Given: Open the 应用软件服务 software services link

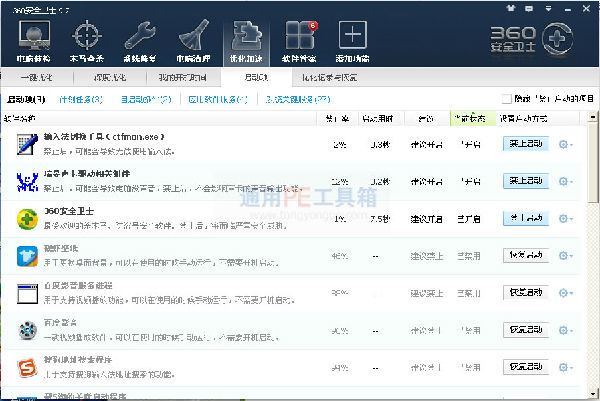Looking at the screenshot, I should coord(218,99).
